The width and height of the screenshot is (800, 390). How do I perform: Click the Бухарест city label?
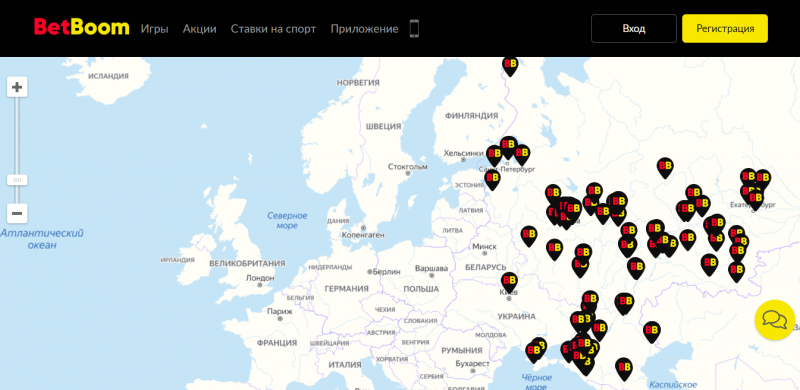click(x=473, y=364)
